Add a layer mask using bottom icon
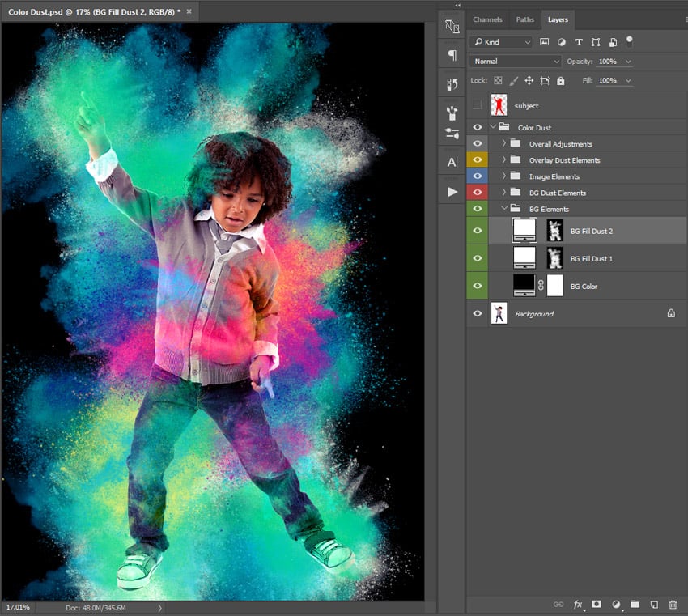 [x=597, y=605]
